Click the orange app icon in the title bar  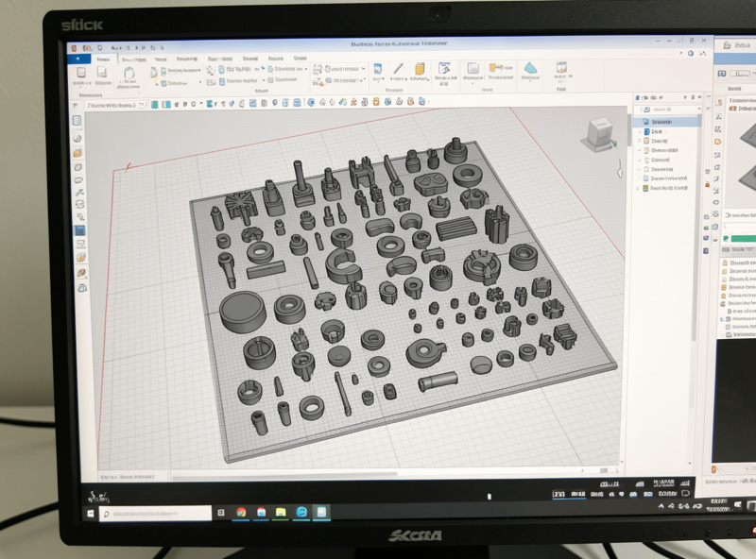pyautogui.click(x=75, y=48)
